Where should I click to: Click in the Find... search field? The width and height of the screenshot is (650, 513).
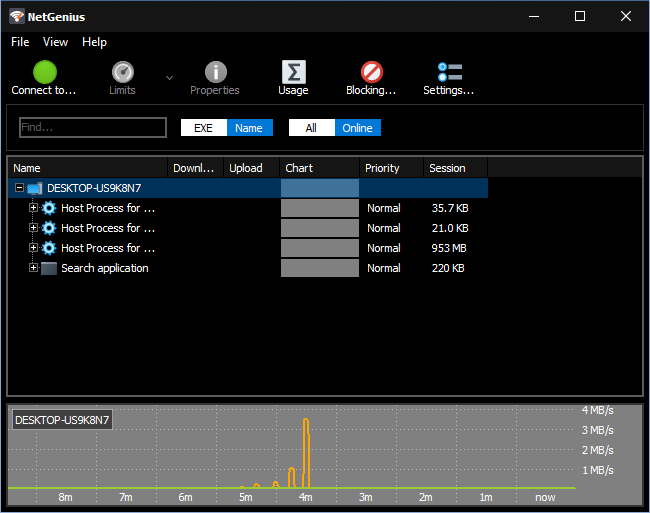point(93,127)
